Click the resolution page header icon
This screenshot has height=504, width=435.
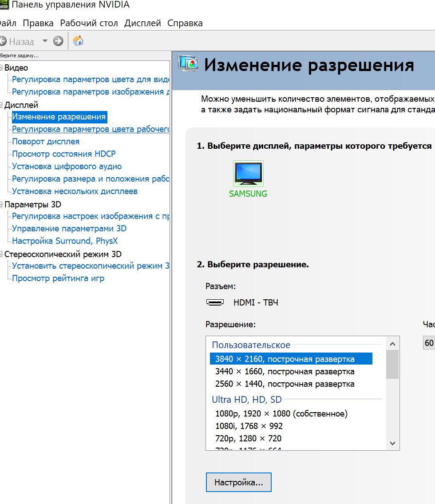(x=188, y=64)
